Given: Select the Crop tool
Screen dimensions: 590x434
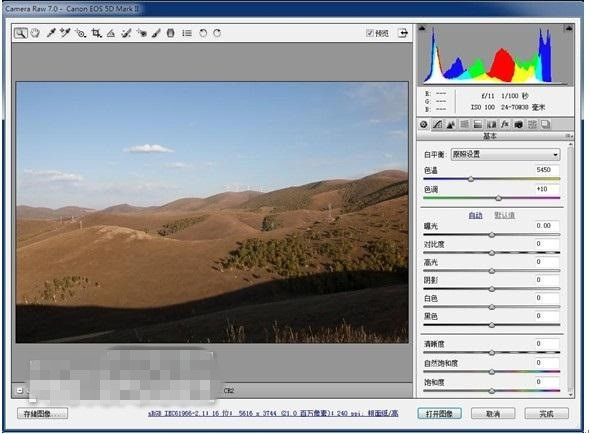Looking at the screenshot, I should point(96,33).
